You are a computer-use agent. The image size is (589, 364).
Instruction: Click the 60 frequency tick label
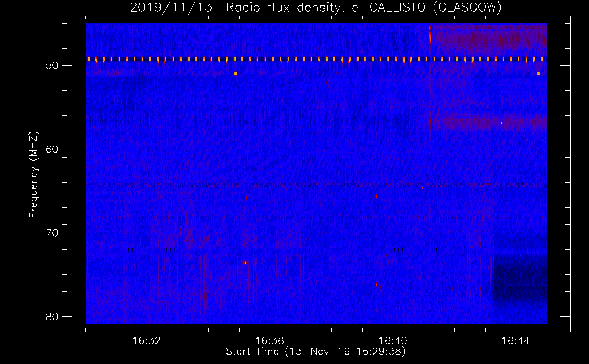52,149
